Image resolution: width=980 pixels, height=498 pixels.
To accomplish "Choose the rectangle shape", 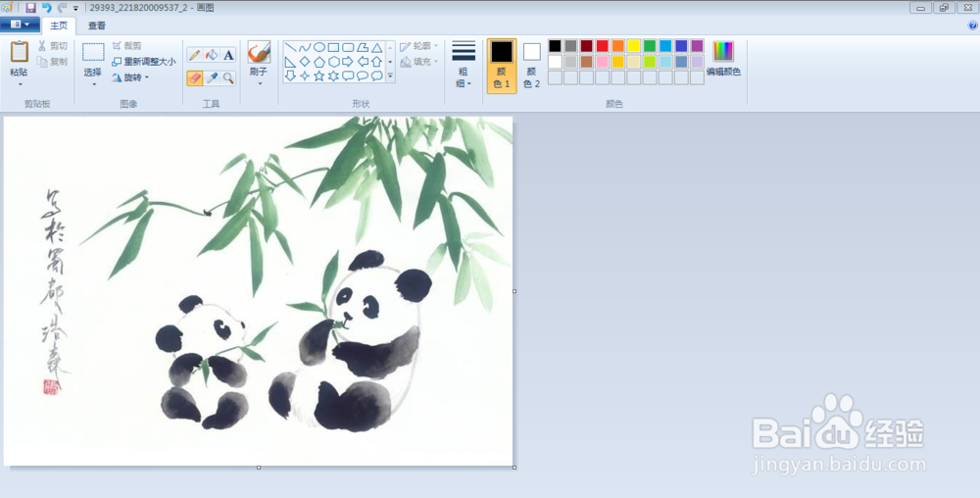I will click(333, 47).
